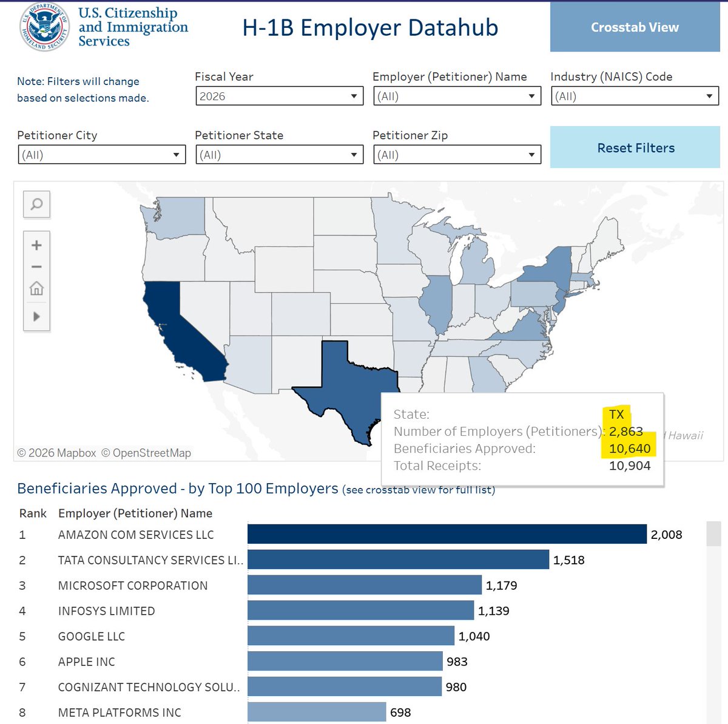Select AMAZON COM SERVICES LLC name
This screenshot has width=728, height=724.
136,535
